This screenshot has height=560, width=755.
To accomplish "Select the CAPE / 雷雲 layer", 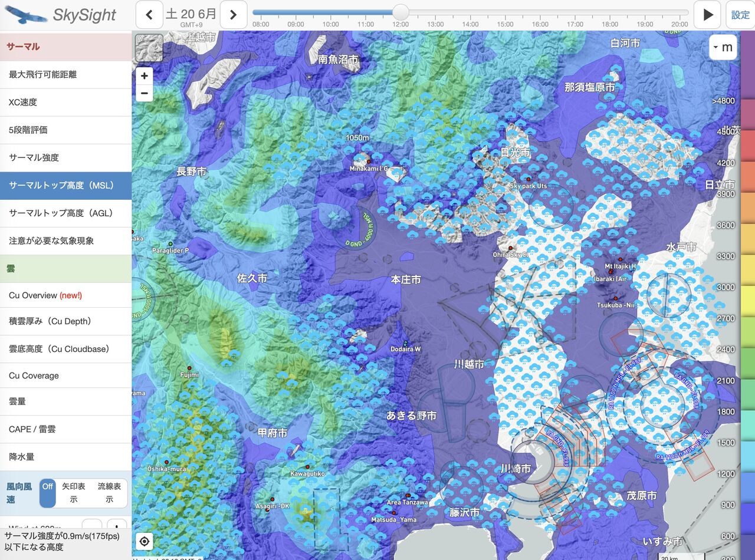I will [x=65, y=430].
